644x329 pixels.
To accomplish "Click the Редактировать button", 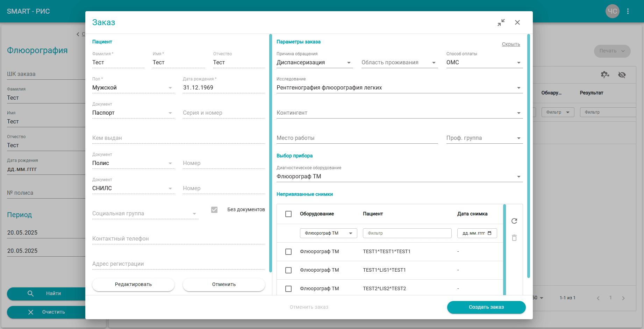I will pyautogui.click(x=133, y=284).
